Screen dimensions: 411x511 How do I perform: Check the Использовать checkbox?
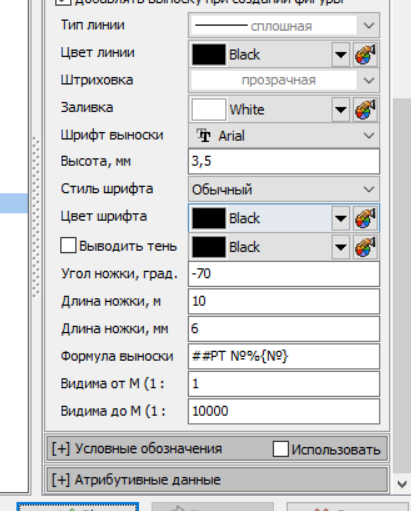(280, 449)
